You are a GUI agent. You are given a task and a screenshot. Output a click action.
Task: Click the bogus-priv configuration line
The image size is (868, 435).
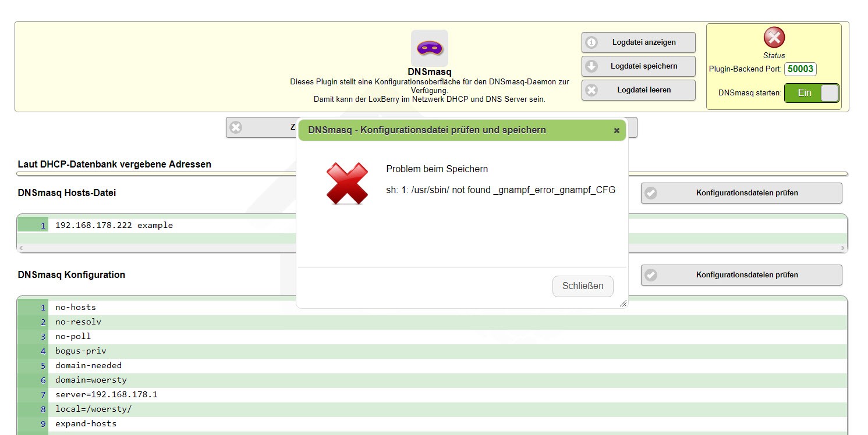coord(81,351)
